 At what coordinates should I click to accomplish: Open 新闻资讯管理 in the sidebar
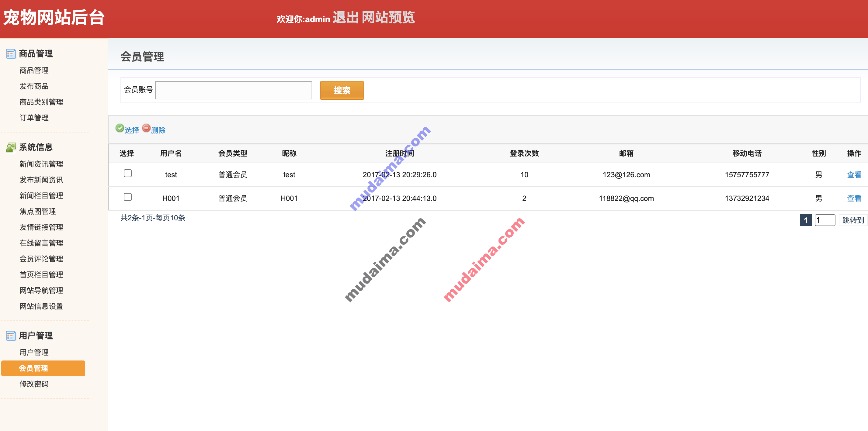[41, 164]
